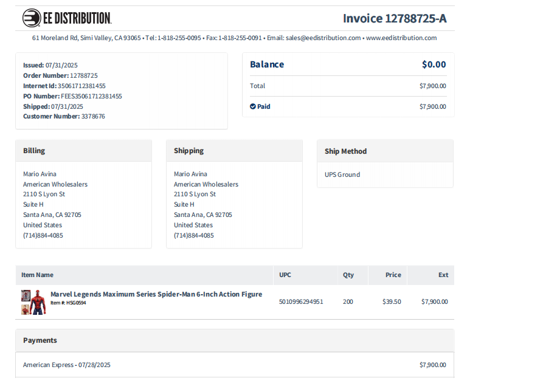
Task: Click the Shipping section header
Action: click(188, 151)
